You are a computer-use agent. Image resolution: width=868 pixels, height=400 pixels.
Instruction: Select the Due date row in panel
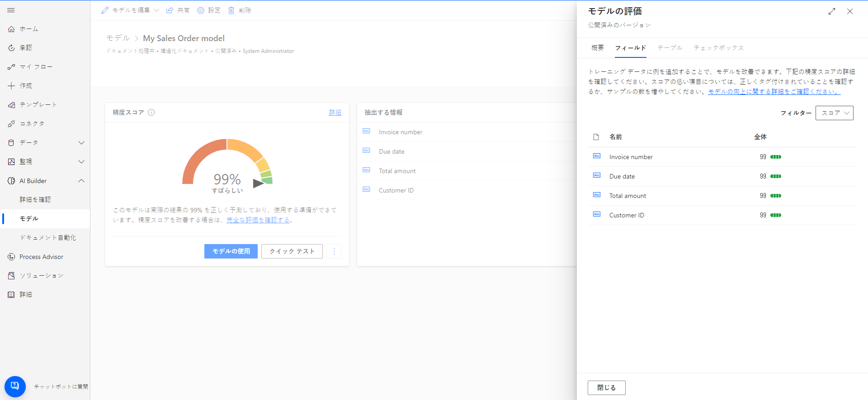point(722,176)
